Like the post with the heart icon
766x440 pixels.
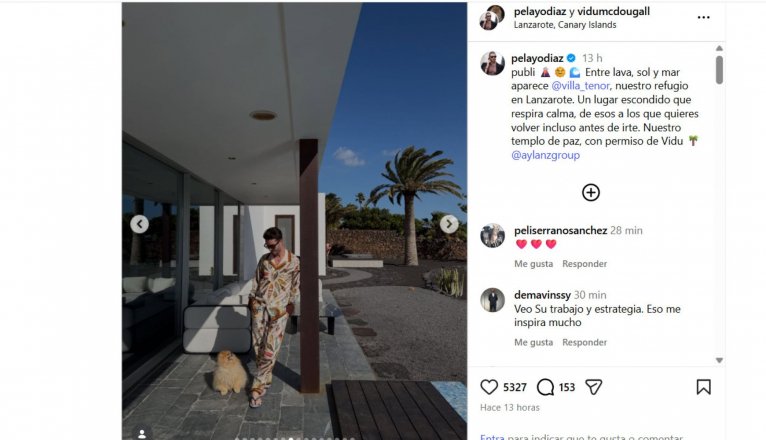[489, 387]
